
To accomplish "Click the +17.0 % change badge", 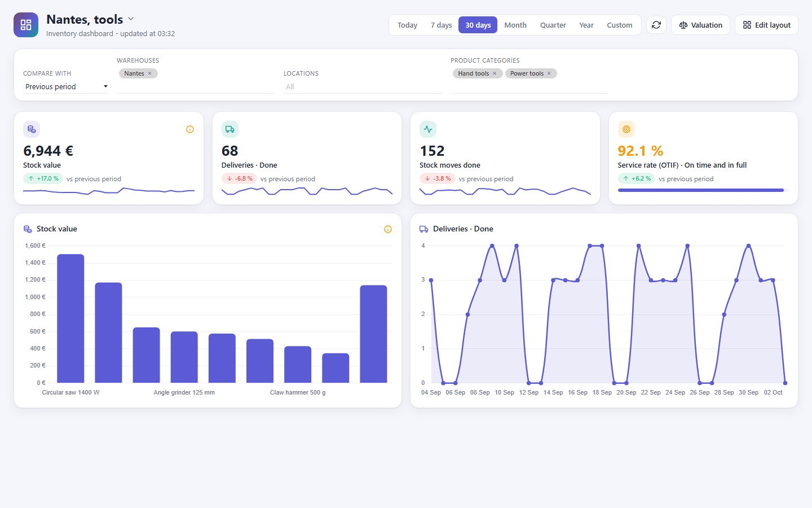I will [43, 178].
